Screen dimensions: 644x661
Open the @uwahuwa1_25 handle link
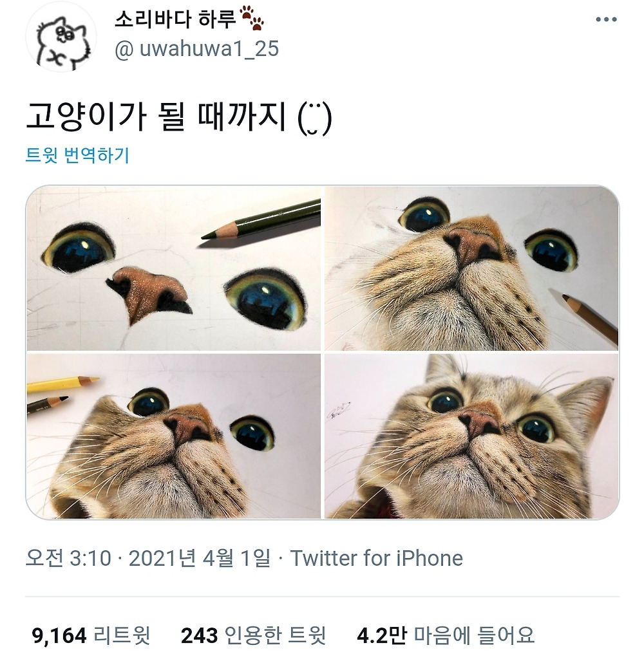click(196, 49)
